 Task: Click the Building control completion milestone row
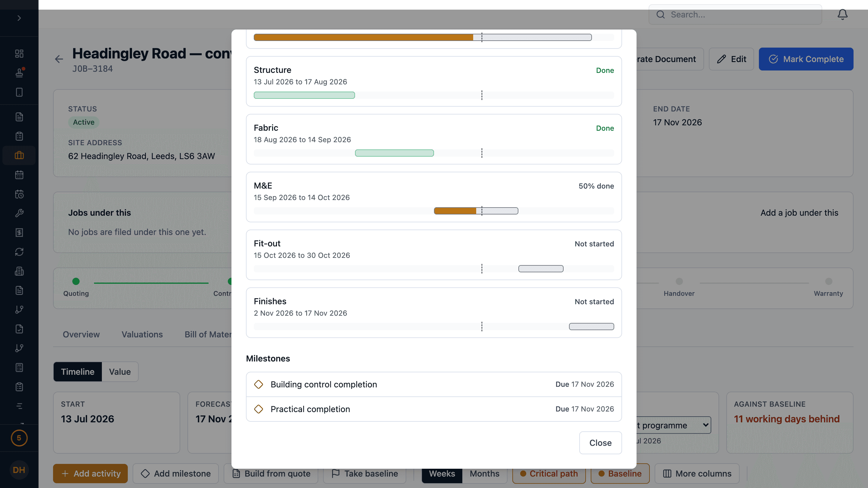click(434, 384)
